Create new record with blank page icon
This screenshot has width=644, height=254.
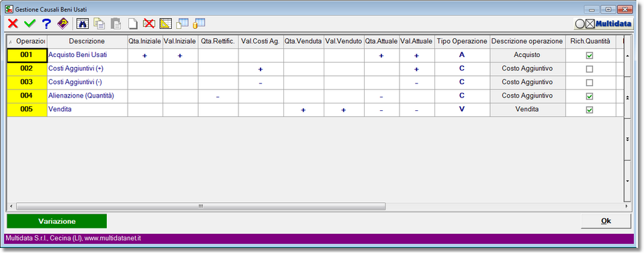133,24
